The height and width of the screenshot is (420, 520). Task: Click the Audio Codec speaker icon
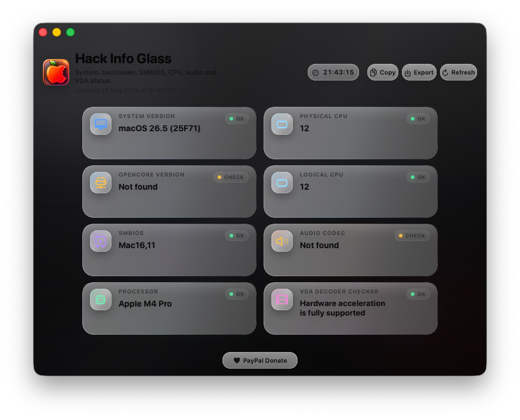(x=282, y=241)
